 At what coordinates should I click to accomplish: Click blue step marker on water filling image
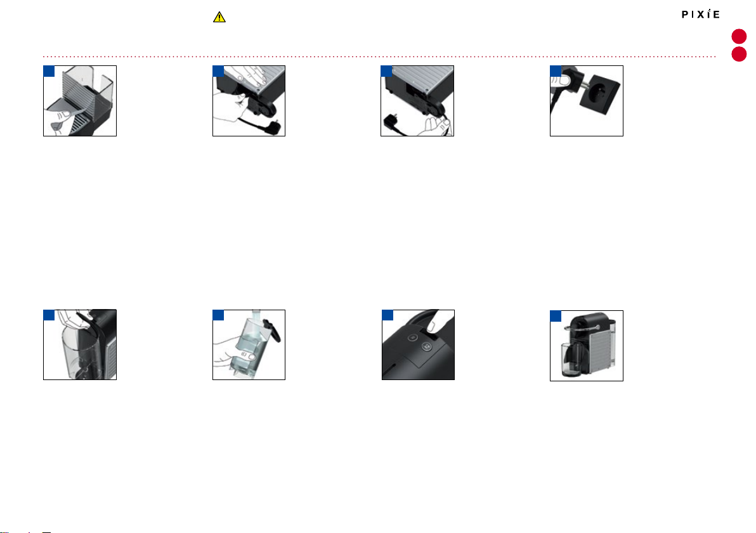point(218,315)
